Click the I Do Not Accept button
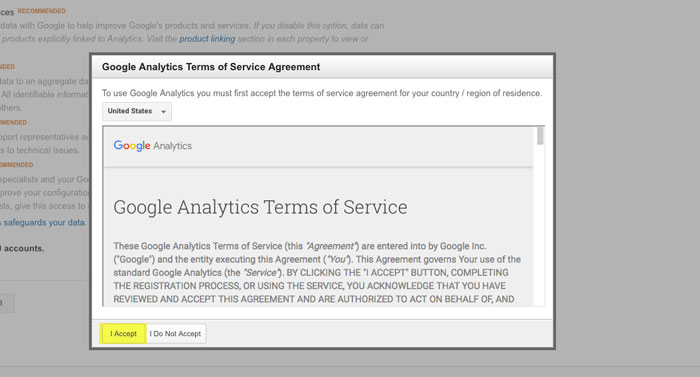700x377 pixels. coord(175,334)
